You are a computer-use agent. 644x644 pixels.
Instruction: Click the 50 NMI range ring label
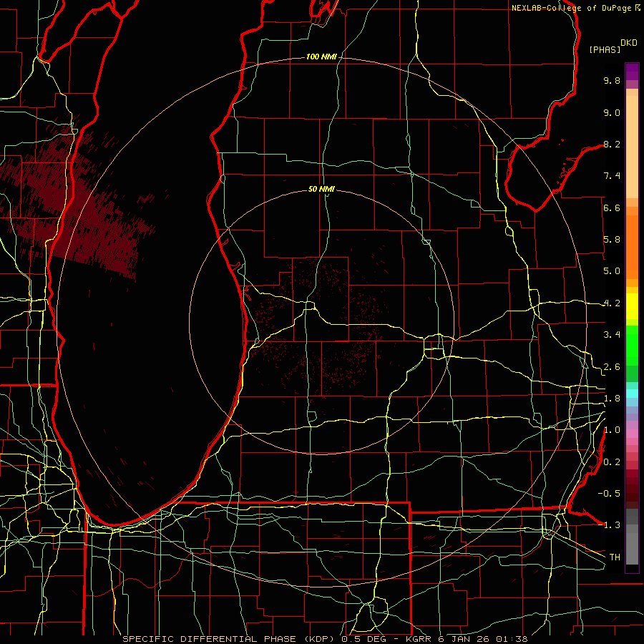[x=321, y=189]
